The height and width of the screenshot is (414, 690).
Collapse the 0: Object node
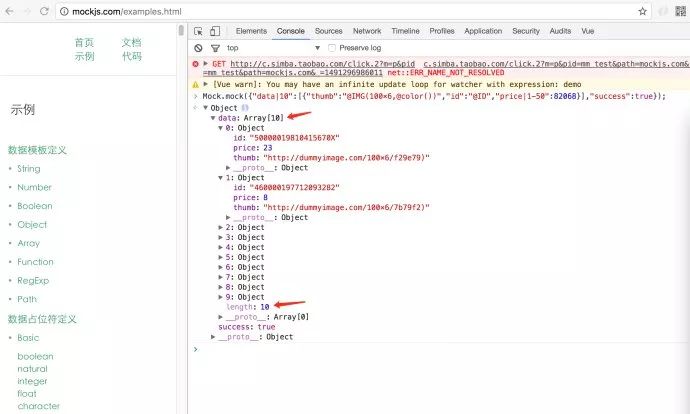220,128
